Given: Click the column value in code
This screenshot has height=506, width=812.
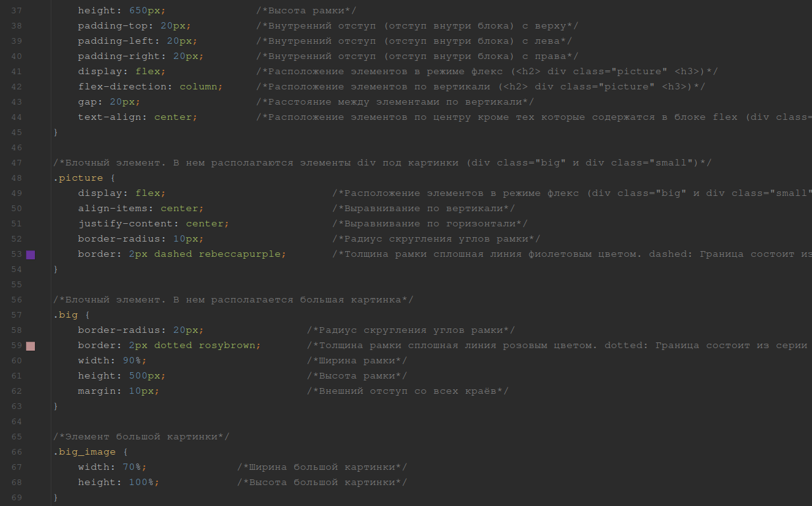Looking at the screenshot, I should click(x=200, y=87).
